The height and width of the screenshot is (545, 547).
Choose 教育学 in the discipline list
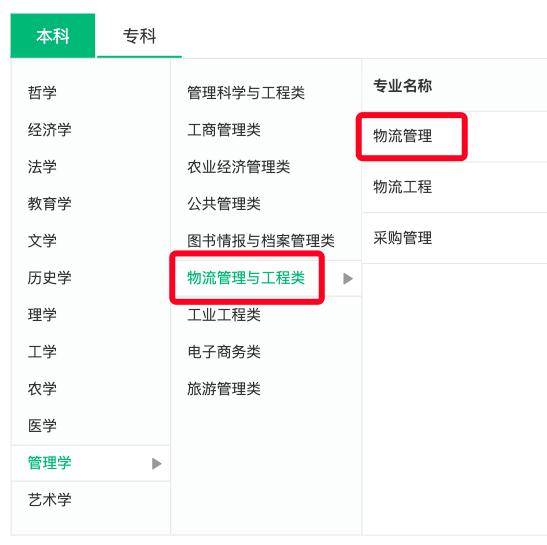[x=50, y=204]
